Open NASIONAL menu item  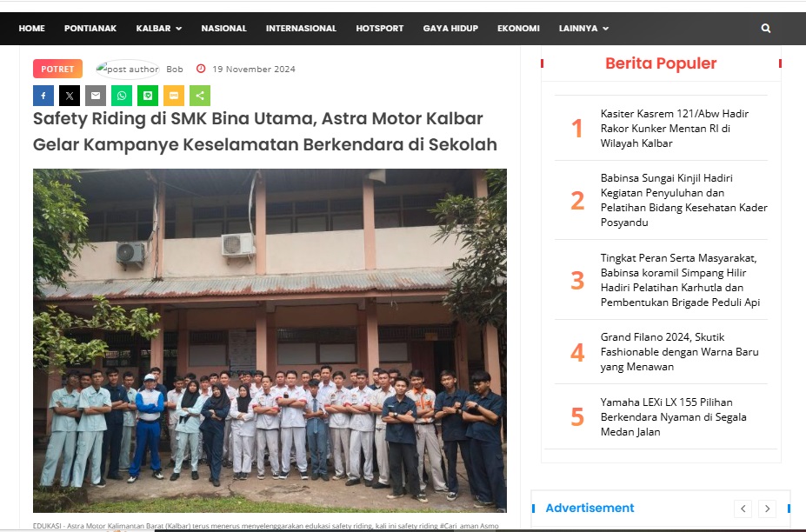224,29
